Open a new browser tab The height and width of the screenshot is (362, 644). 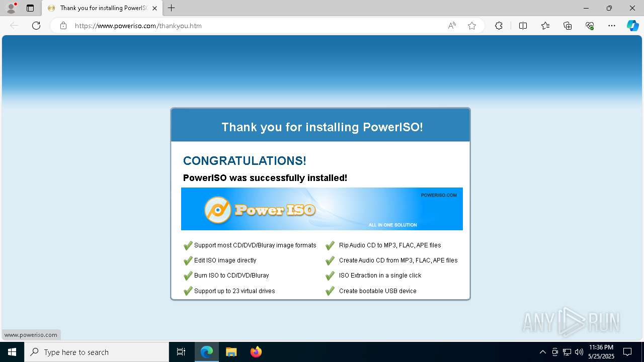[172, 8]
